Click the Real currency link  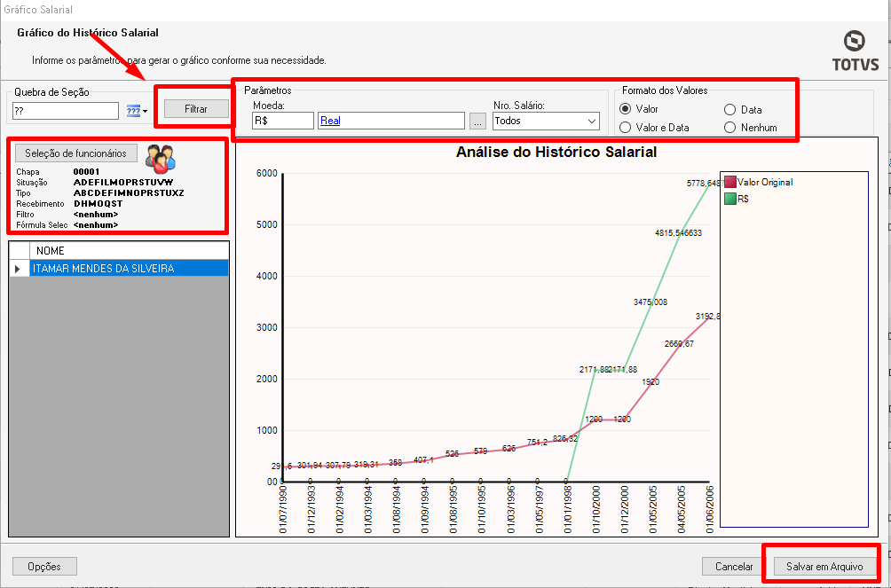pyautogui.click(x=330, y=121)
